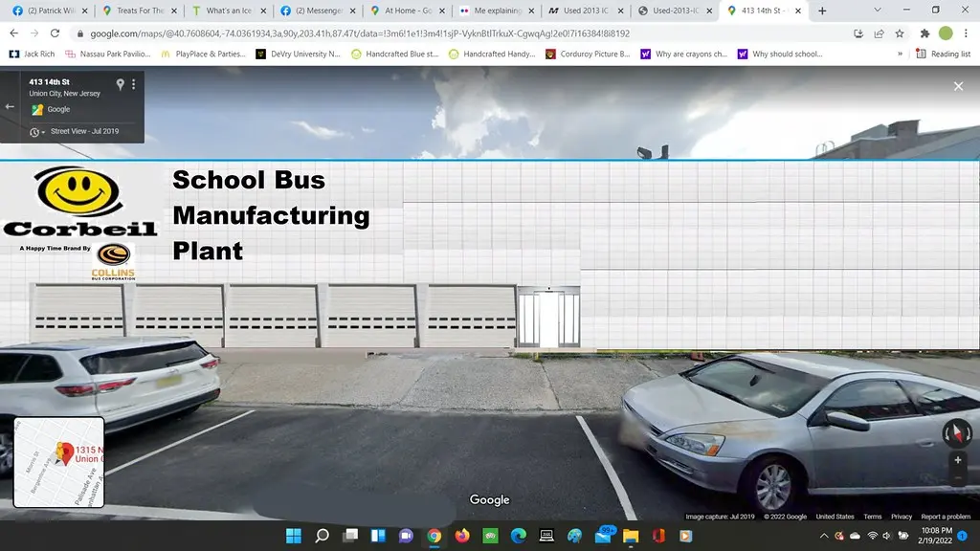Screen dimensions: 980x551
Task: Switch to the Messenger tab
Action: point(318,11)
